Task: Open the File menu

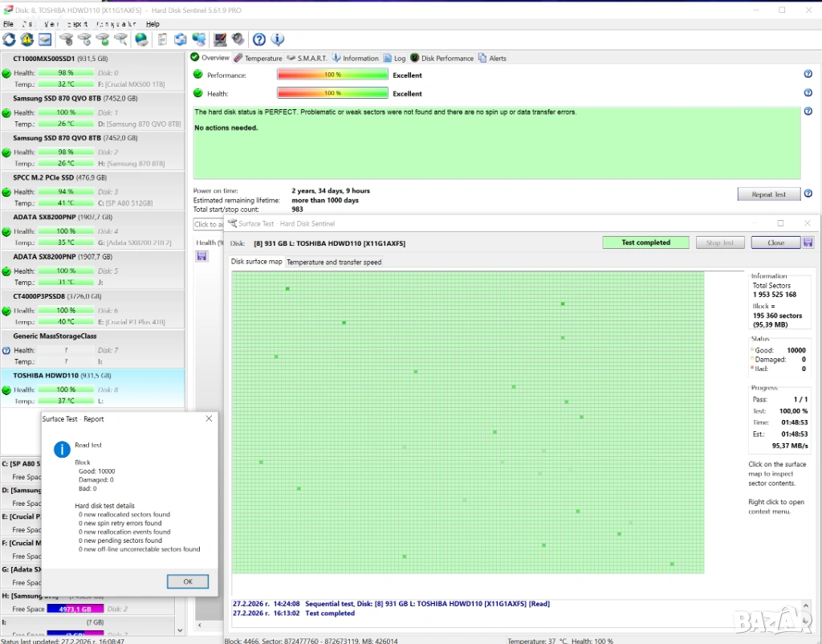Action: [9, 24]
